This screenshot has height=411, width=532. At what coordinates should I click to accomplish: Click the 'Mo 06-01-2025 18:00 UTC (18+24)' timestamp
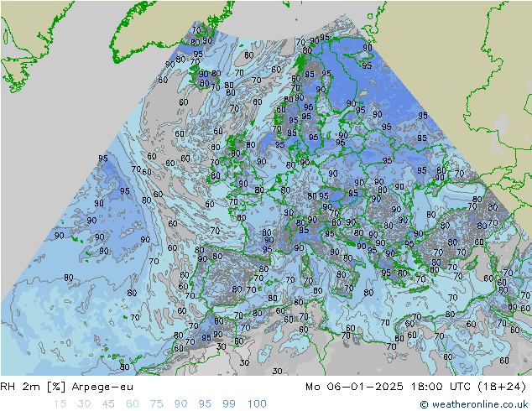[x=415, y=387]
